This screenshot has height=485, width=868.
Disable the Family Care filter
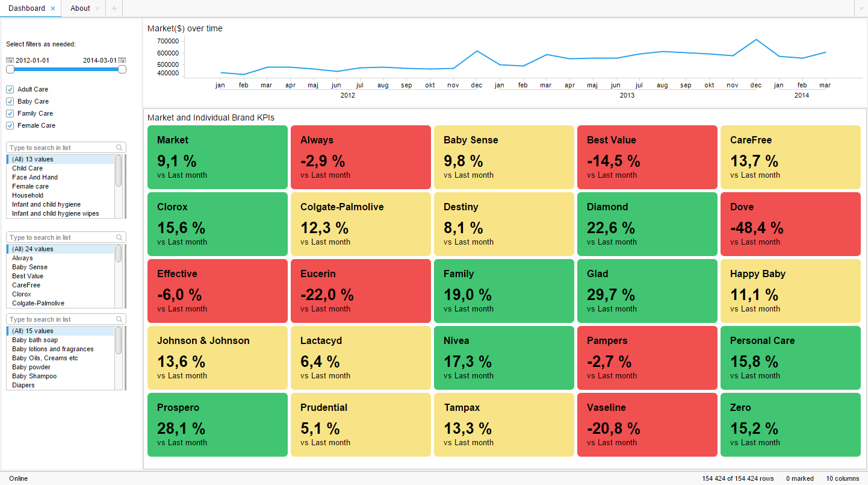click(10, 113)
